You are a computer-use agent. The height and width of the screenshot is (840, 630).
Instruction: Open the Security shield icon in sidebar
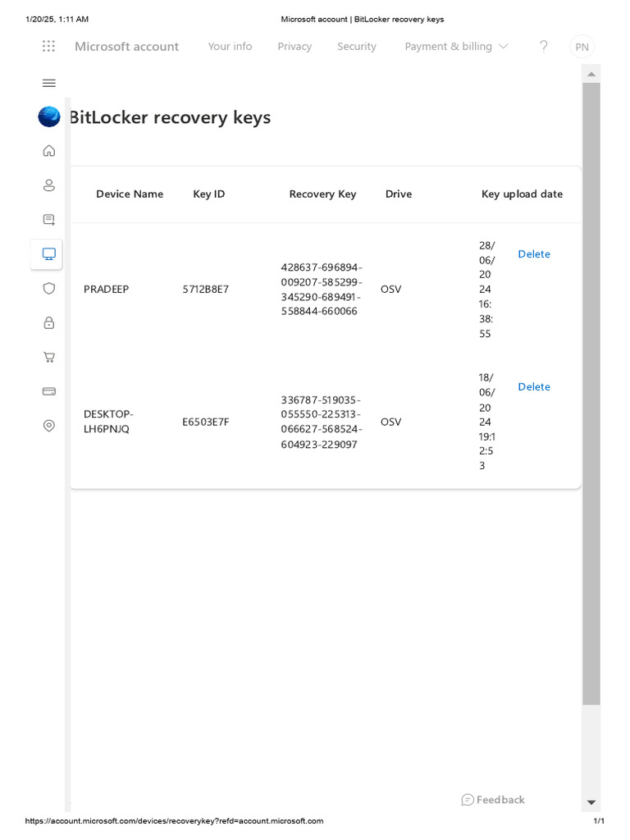tap(48, 288)
